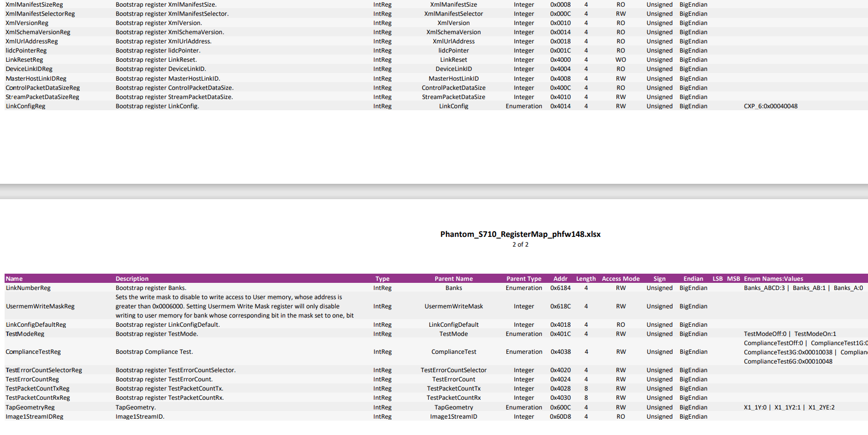868x435 pixels.
Task: Click the Endian column header
Action: click(x=693, y=279)
